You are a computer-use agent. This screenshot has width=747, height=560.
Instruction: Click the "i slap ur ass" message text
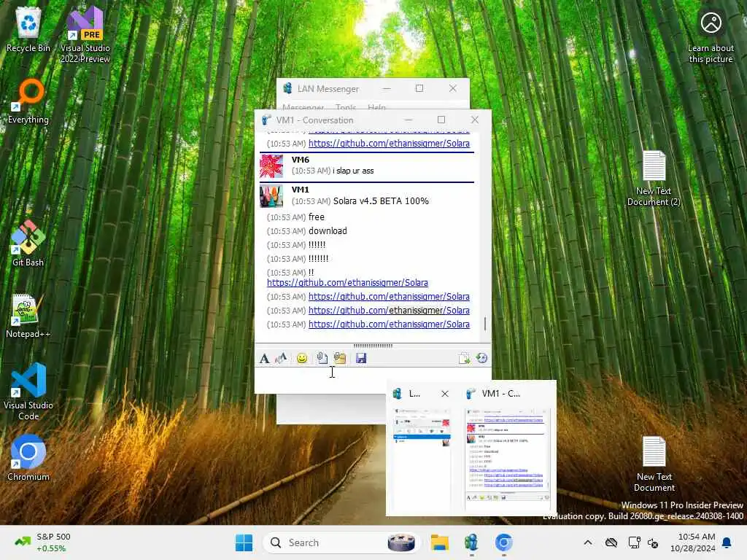point(353,171)
